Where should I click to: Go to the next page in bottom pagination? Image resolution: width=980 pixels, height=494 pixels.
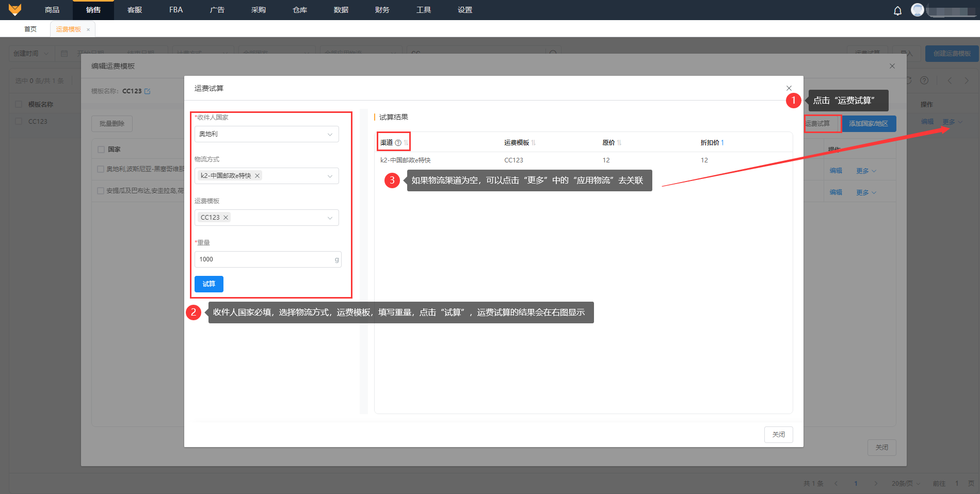[x=875, y=483]
